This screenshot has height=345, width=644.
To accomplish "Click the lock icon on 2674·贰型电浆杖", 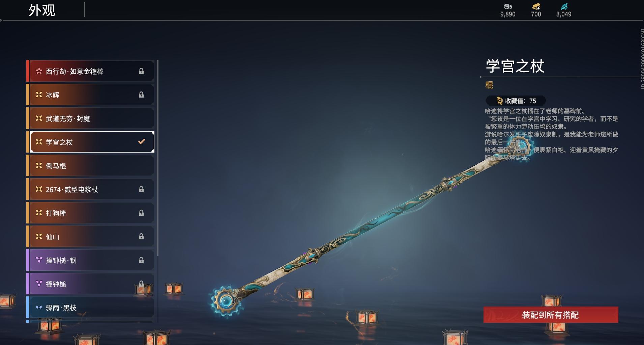I will 141,189.
